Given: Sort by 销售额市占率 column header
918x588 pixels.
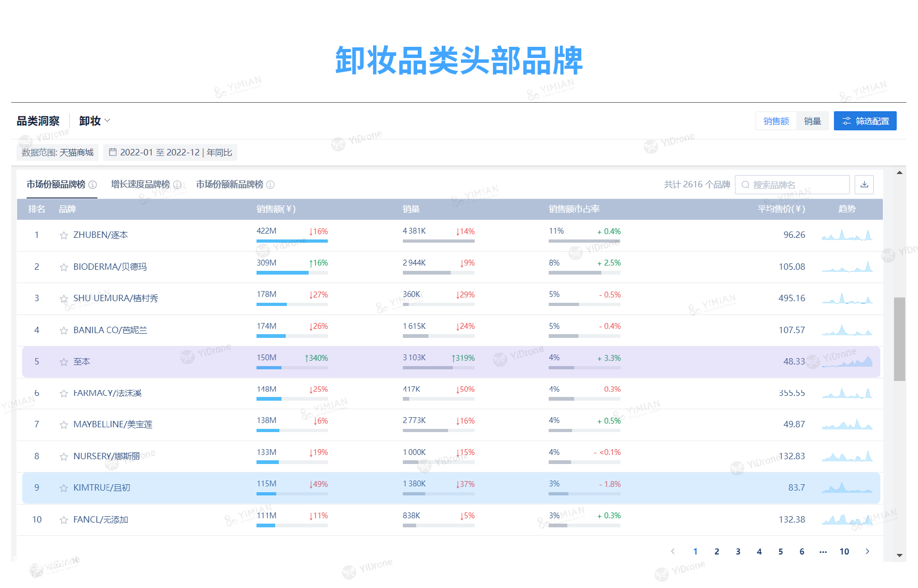Looking at the screenshot, I should (574, 209).
